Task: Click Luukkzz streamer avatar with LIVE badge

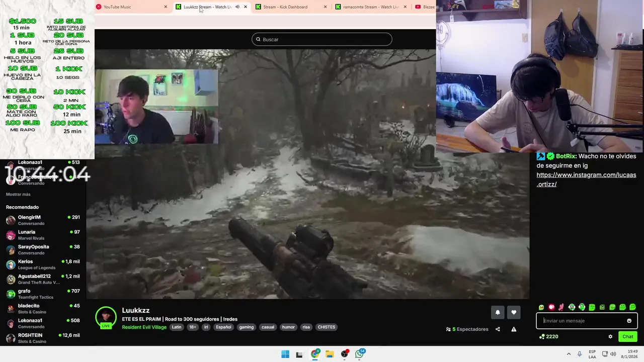Action: pos(106,317)
